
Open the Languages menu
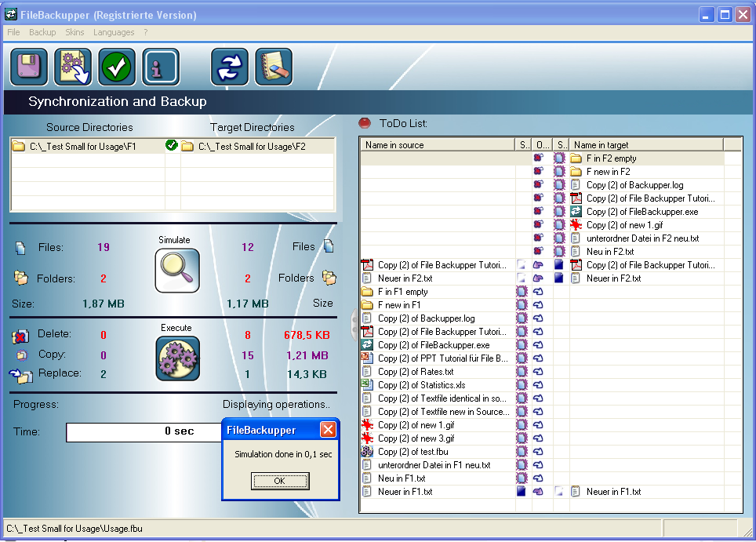pyautogui.click(x=114, y=32)
